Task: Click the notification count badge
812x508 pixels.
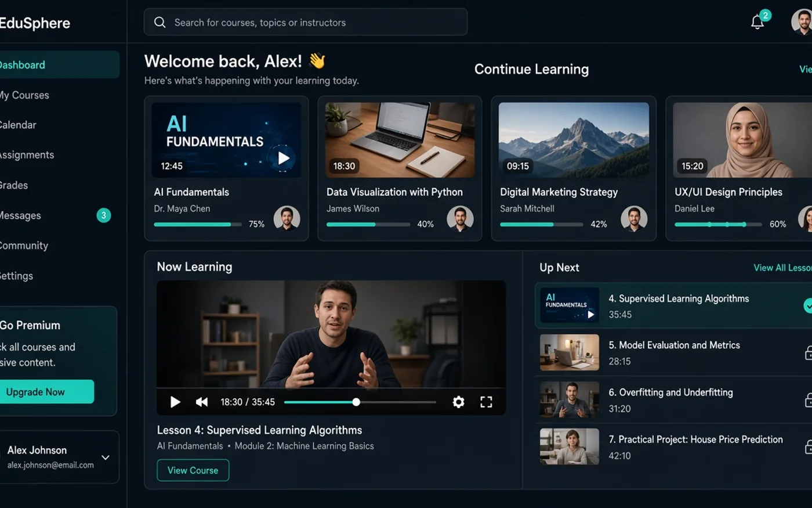Action: pyautogui.click(x=766, y=16)
